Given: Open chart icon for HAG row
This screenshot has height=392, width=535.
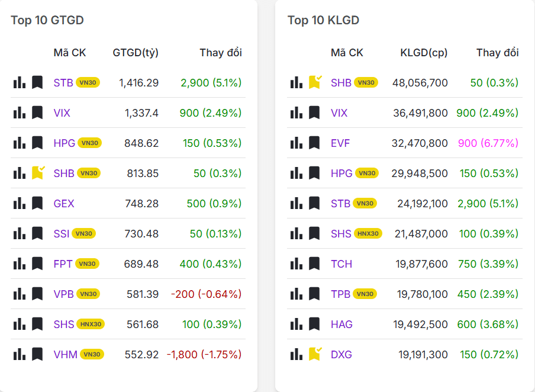Looking at the screenshot, I should (x=296, y=324).
